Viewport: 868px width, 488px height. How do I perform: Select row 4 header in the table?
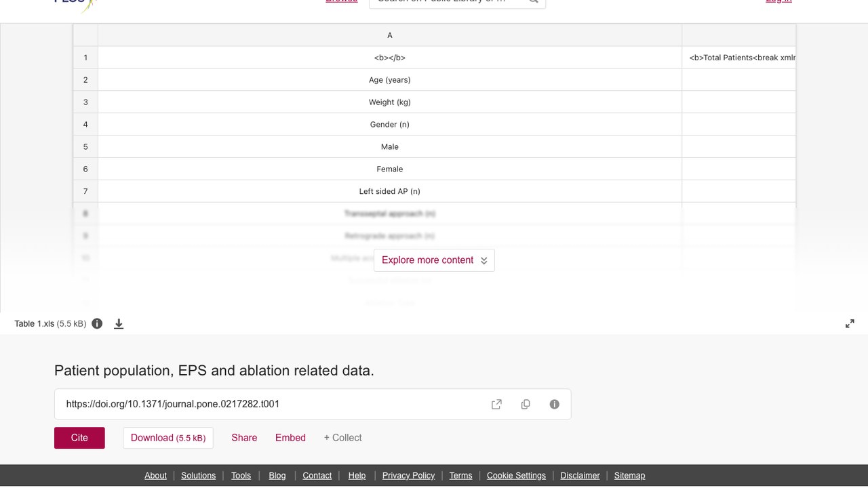pos(85,125)
